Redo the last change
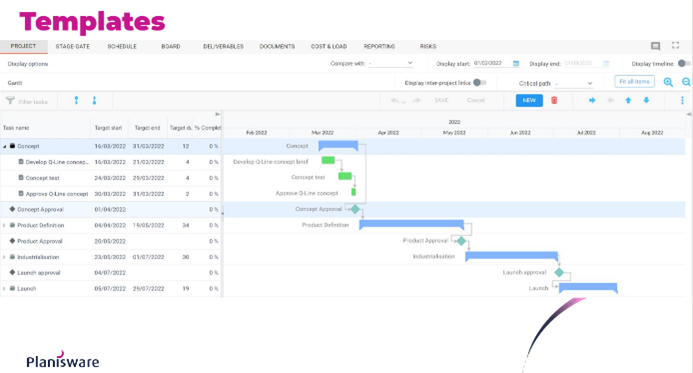 pyautogui.click(x=416, y=101)
